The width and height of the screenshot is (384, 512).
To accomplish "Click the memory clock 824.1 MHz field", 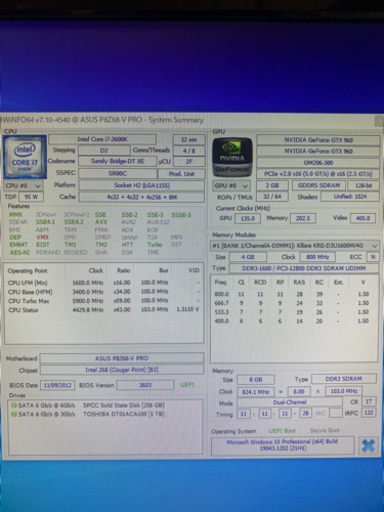I will click(256, 392).
